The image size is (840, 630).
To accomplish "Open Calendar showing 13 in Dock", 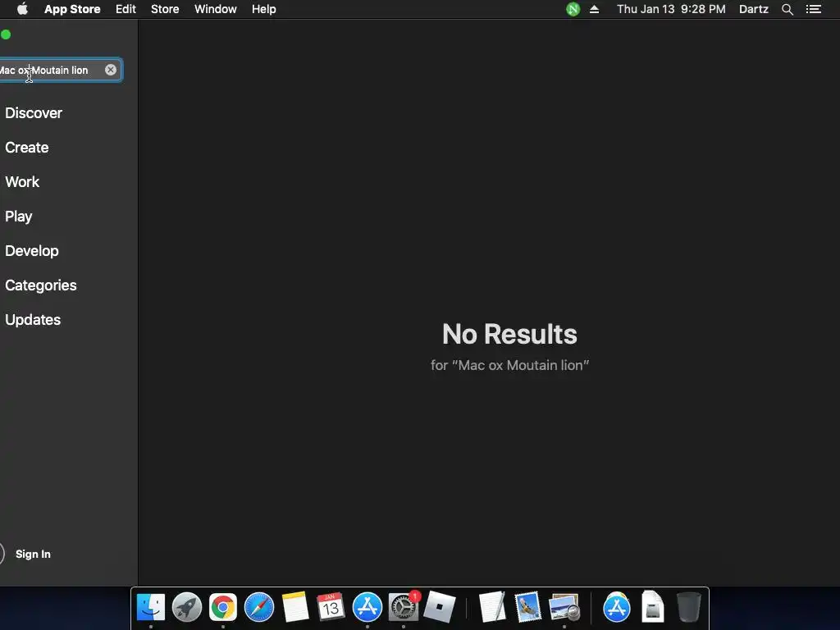I will 331,607.
